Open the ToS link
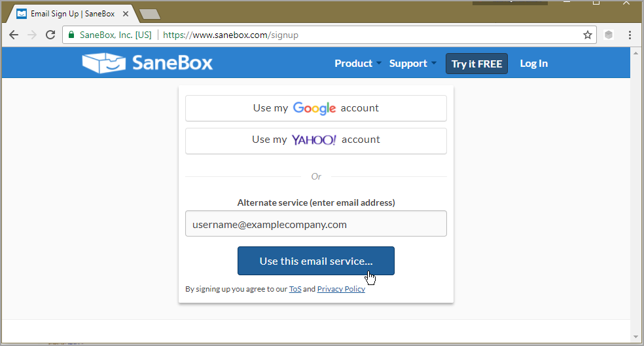The image size is (644, 346). pyautogui.click(x=295, y=289)
